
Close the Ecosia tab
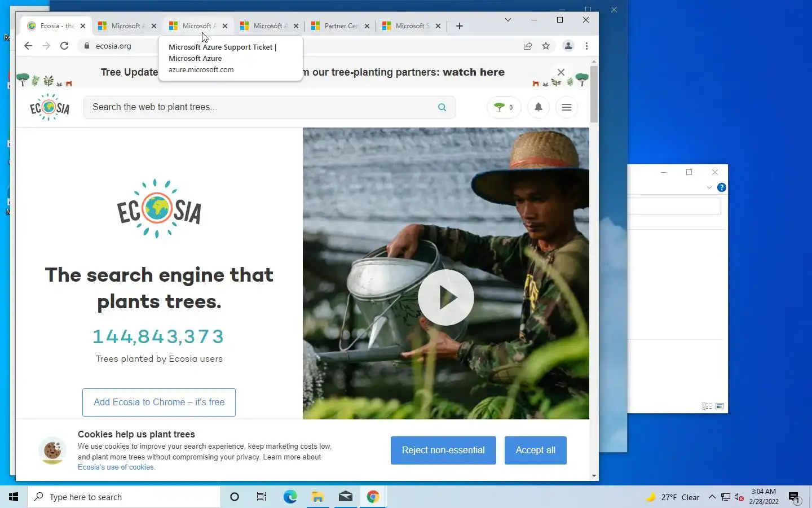tap(83, 26)
